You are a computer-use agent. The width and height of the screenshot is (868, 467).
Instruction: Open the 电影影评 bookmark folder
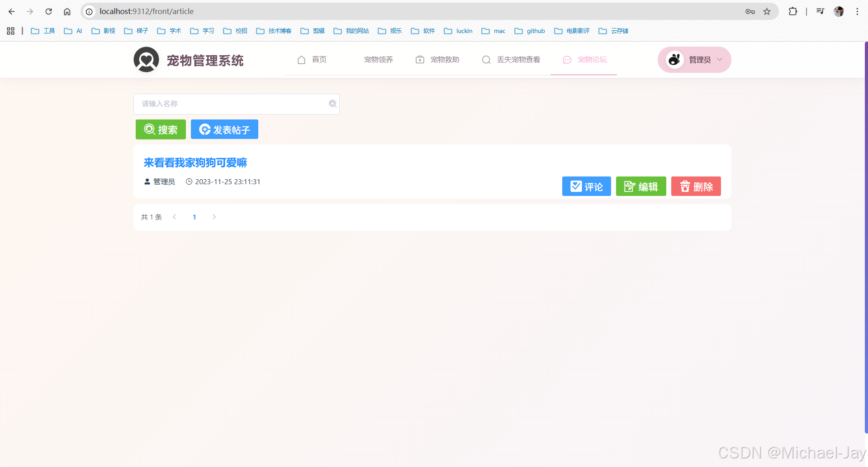click(x=572, y=31)
